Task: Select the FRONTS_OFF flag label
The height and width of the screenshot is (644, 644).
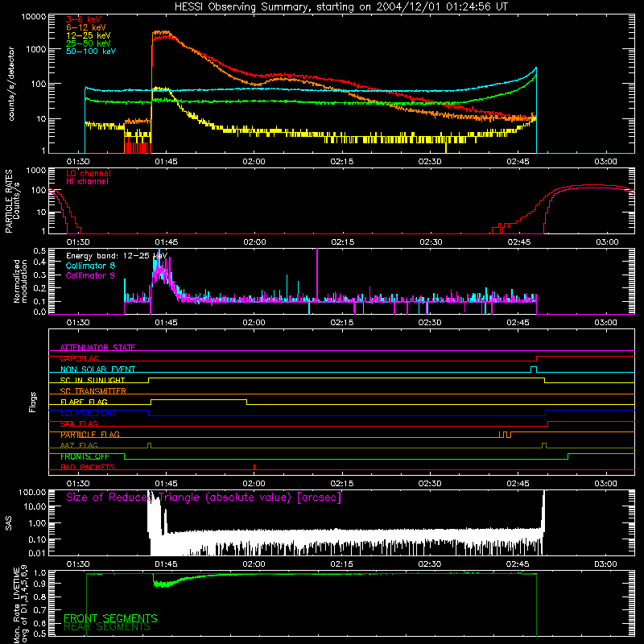Action: pyautogui.click(x=85, y=456)
